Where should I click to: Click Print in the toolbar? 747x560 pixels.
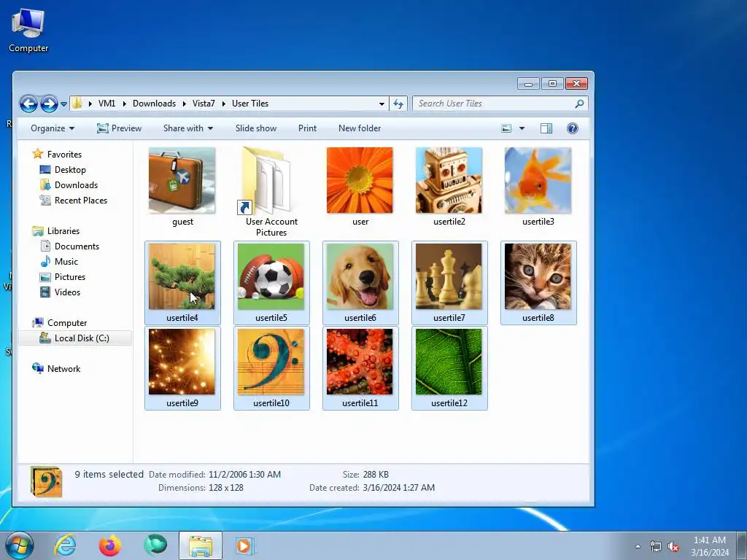click(307, 128)
